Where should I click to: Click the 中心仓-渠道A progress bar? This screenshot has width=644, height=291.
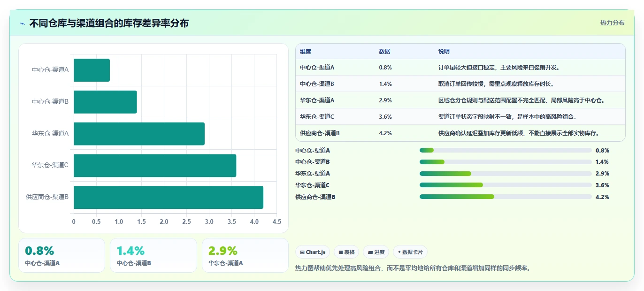tap(506, 150)
